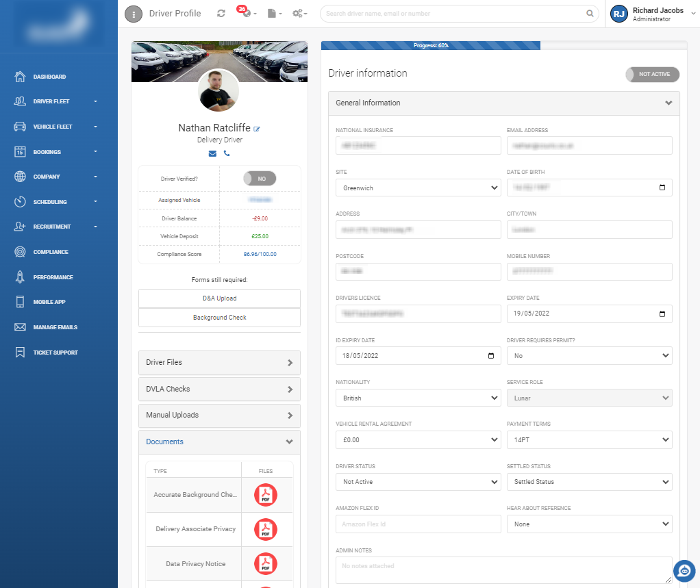Open the documents icon dropdown in the header

click(x=273, y=13)
